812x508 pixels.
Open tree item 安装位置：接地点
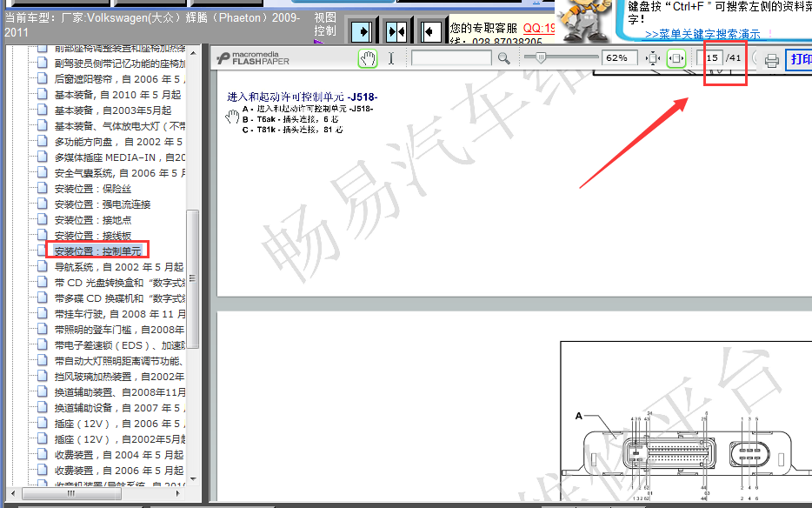point(93,220)
